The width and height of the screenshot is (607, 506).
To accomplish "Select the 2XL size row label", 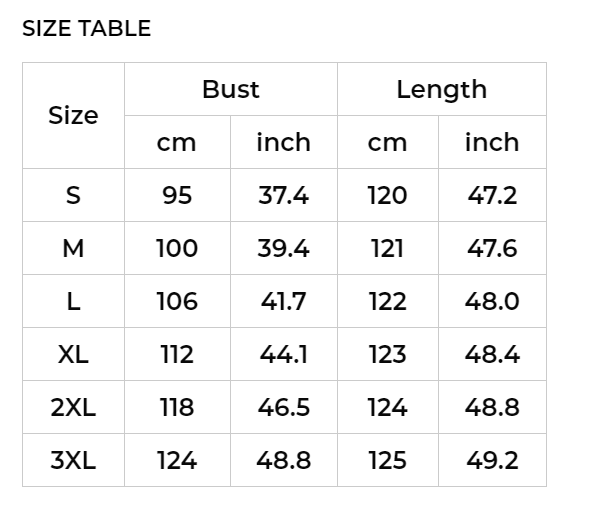I will (x=73, y=407).
